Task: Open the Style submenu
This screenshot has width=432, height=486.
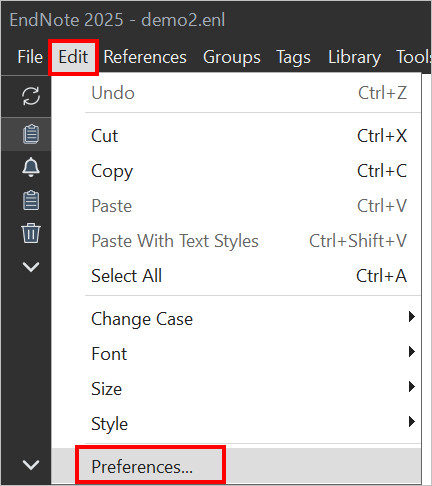Action: [253, 424]
